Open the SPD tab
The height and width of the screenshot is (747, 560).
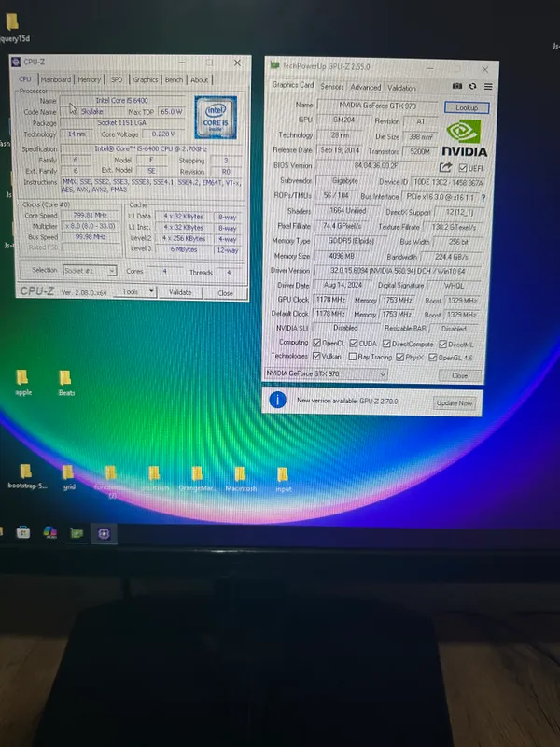pos(116,79)
